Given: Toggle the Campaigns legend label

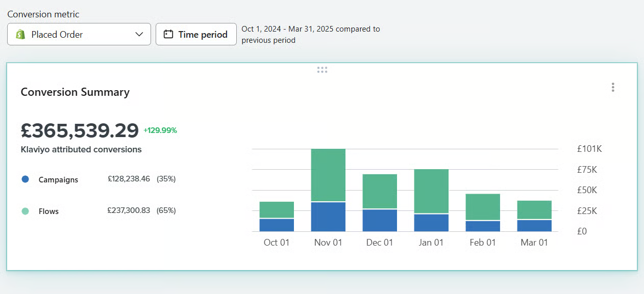Looking at the screenshot, I should 58,180.
